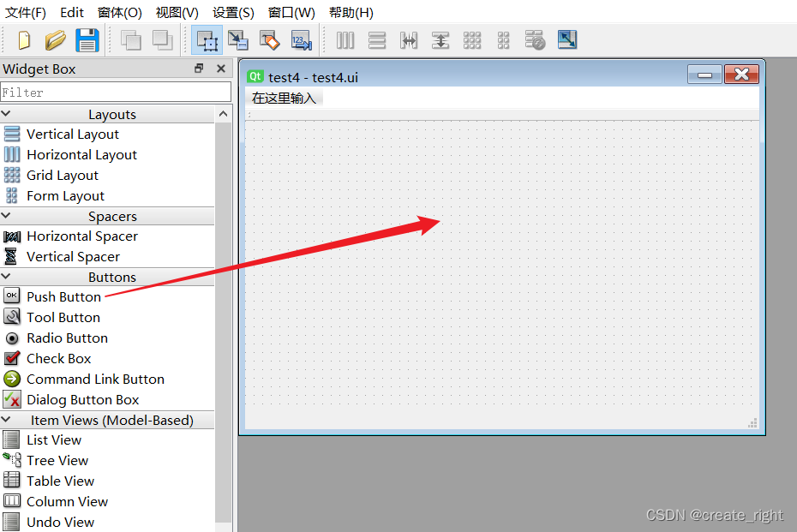
Task: Click the horizontal splitter layout icon
Action: coord(408,40)
